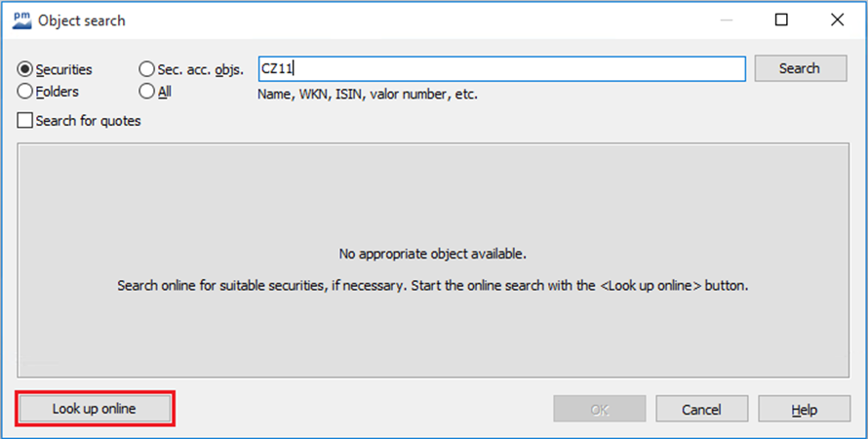Choose the Sec. acc. objs. option
The image size is (868, 439).
click(147, 69)
